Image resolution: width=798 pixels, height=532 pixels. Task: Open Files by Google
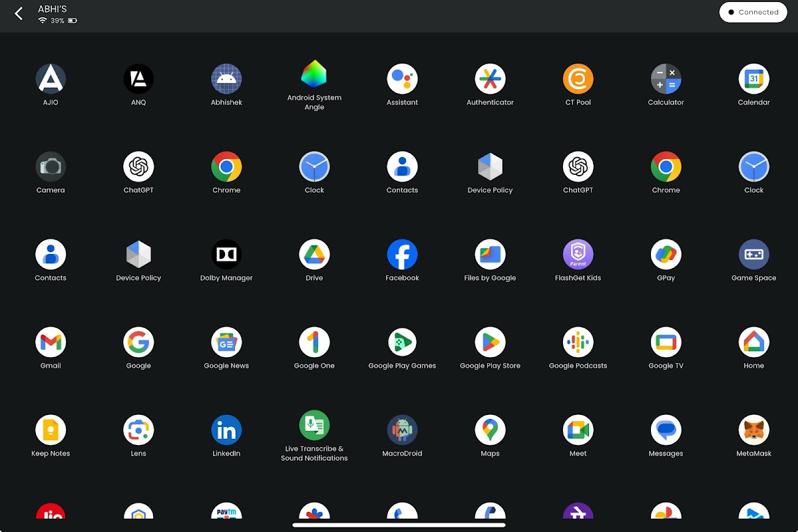coord(490,254)
